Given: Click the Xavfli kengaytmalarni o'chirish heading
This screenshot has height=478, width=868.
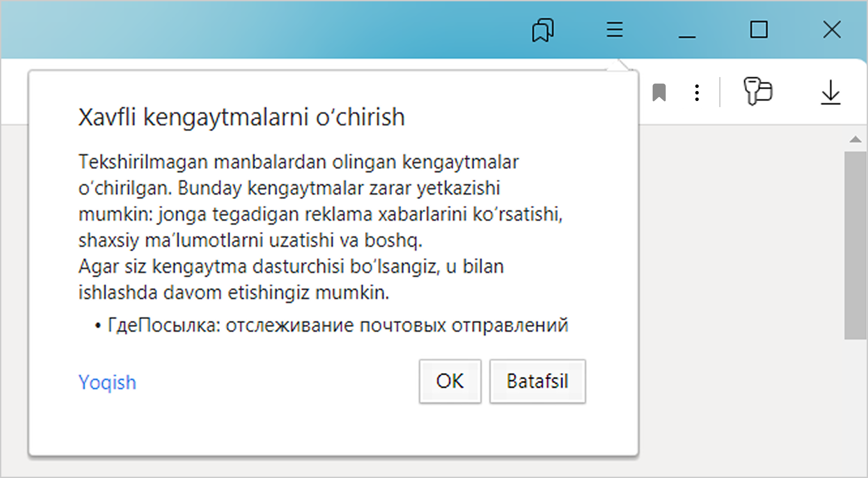Looking at the screenshot, I should tap(241, 117).
